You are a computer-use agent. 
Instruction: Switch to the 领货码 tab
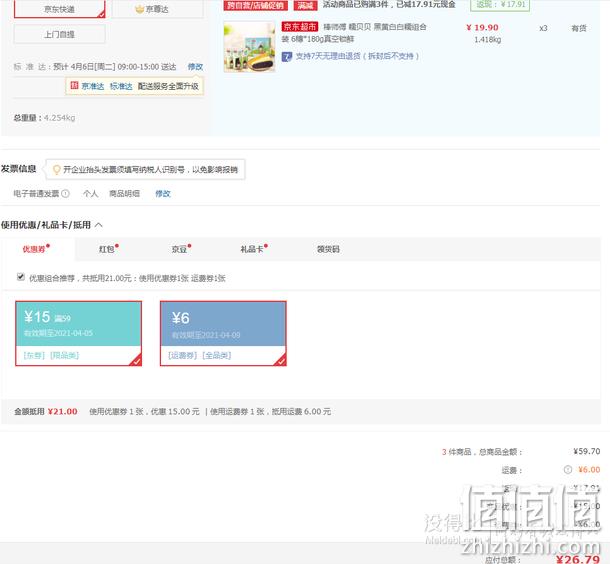(x=328, y=249)
